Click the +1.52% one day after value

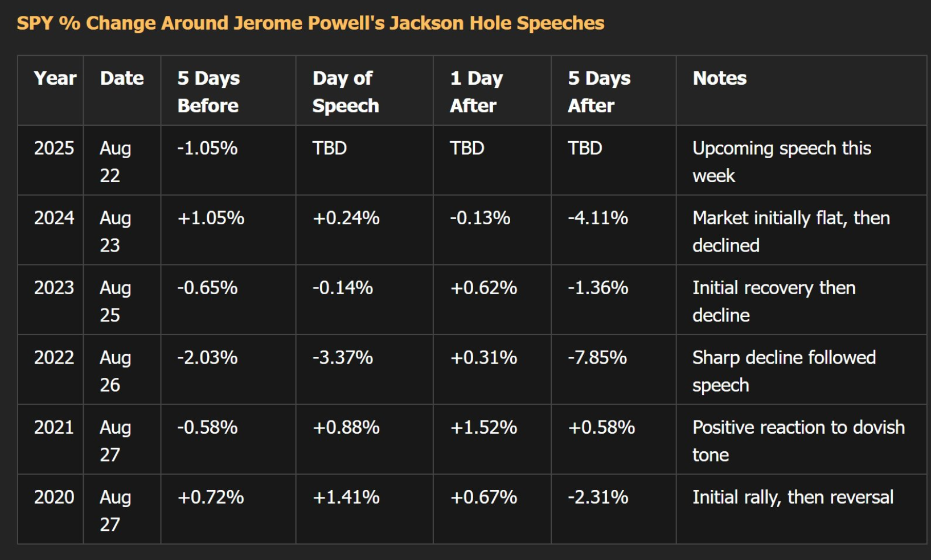pos(483,427)
